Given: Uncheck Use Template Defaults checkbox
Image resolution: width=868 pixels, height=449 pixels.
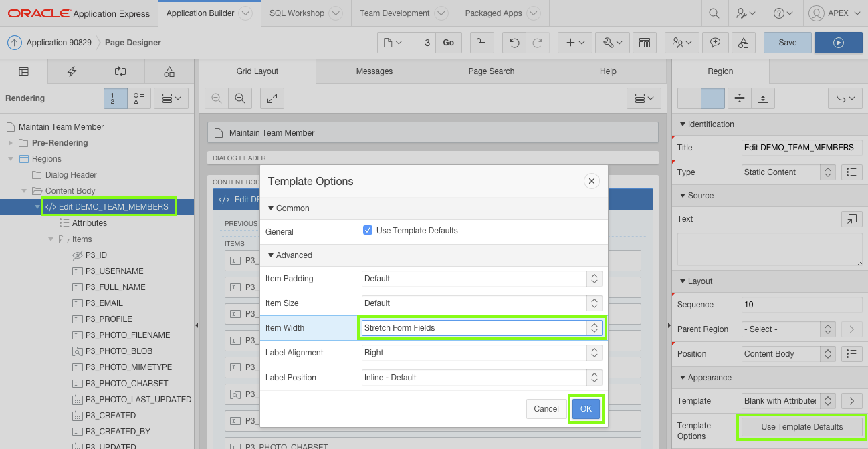Looking at the screenshot, I should pos(368,231).
